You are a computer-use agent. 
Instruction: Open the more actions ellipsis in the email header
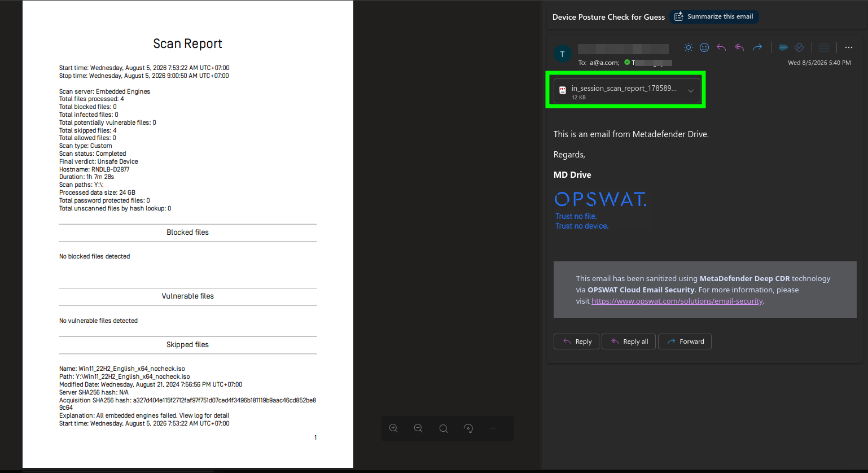point(849,47)
